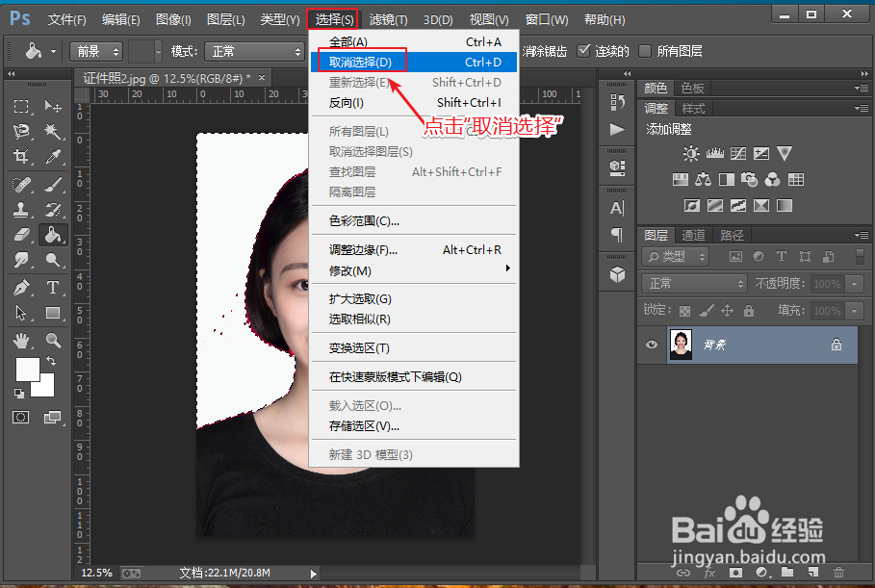This screenshot has height=588, width=875.
Task: Add a Curves adjustment from the Adjustments panel
Action: tap(738, 154)
